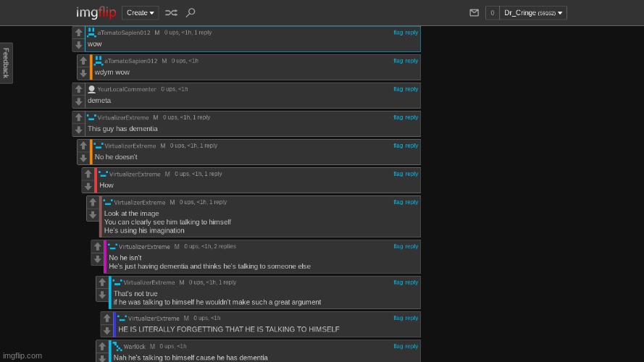This screenshot has width=644, height=362.
Task: Select the text "wdym wow"
Action: pyautogui.click(x=112, y=72)
